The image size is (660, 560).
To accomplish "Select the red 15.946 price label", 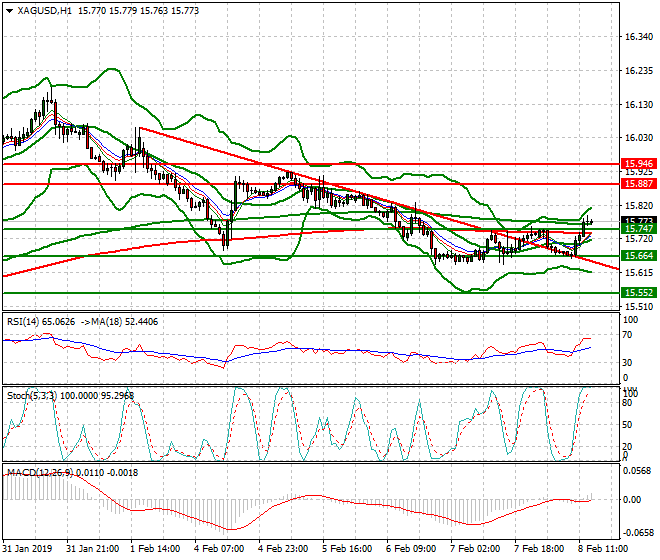I will click(x=636, y=163).
